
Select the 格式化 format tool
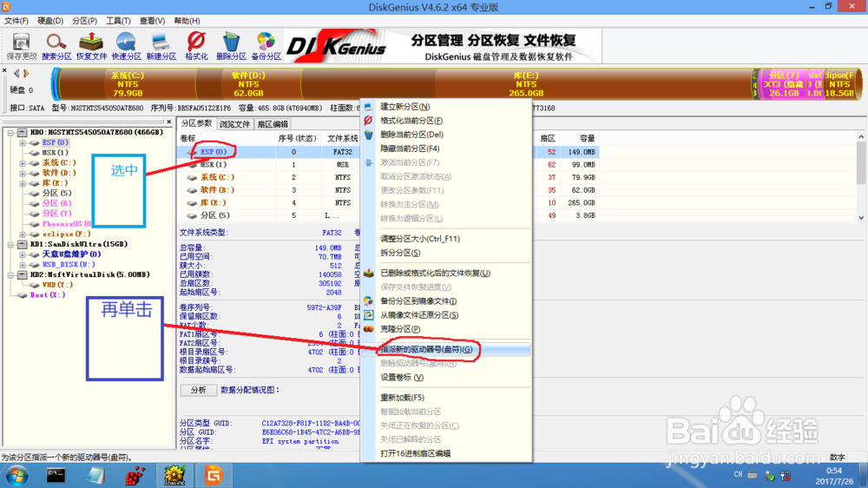[196, 46]
